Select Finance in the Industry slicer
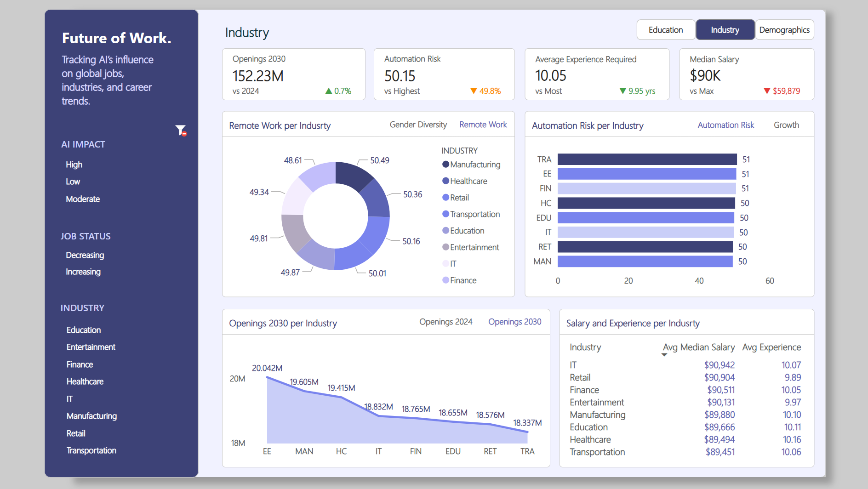This screenshot has width=868, height=489. [80, 364]
